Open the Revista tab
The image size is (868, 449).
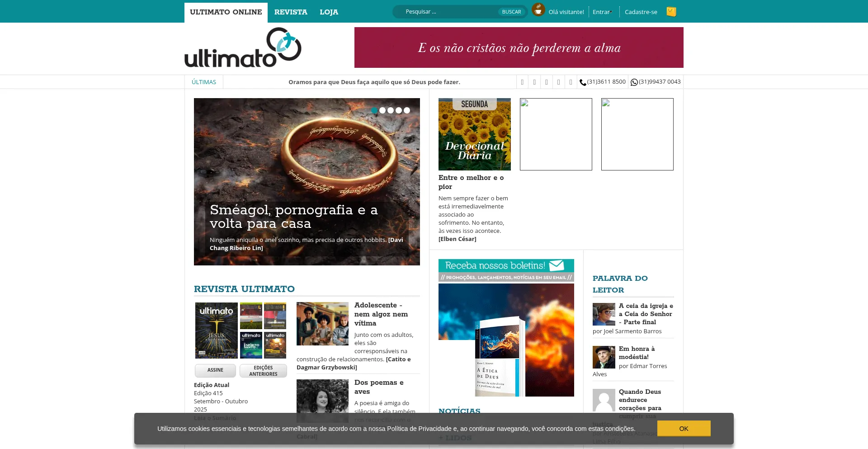(291, 12)
